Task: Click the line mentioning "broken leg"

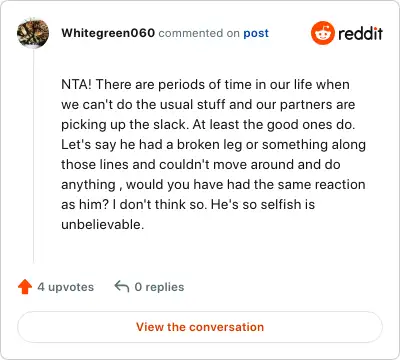Action: 213,145
